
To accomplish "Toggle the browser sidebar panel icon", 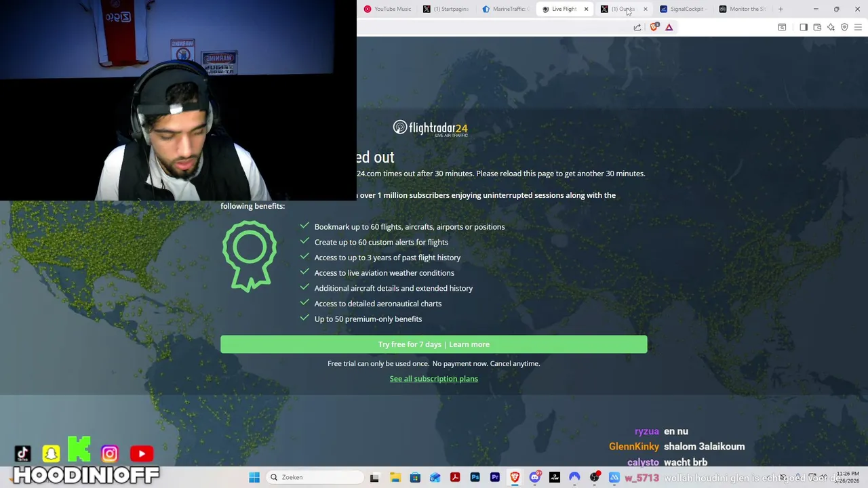I will pos(804,27).
